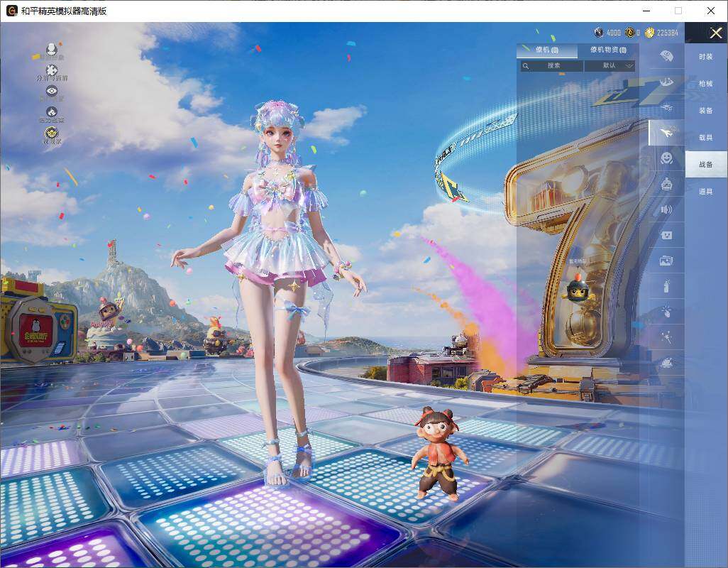The height and width of the screenshot is (568, 728).
Task: Select the bomb-shaped wingman in the panel
Action: point(578,287)
